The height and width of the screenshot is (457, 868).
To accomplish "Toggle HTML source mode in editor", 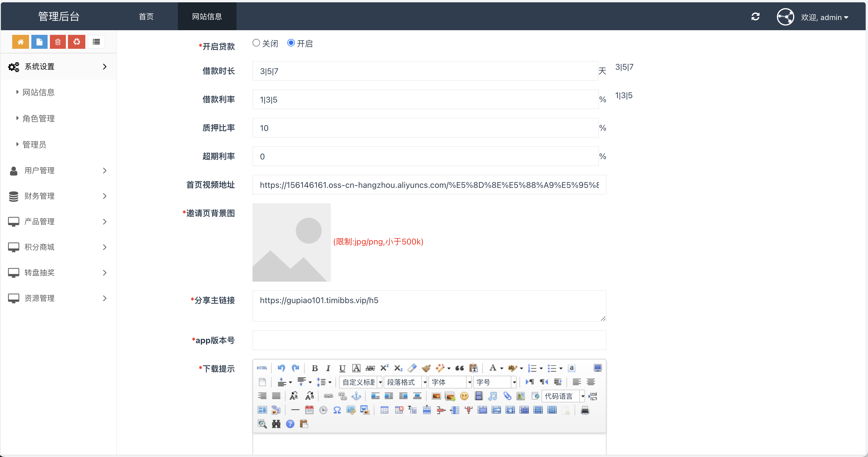I will (262, 368).
